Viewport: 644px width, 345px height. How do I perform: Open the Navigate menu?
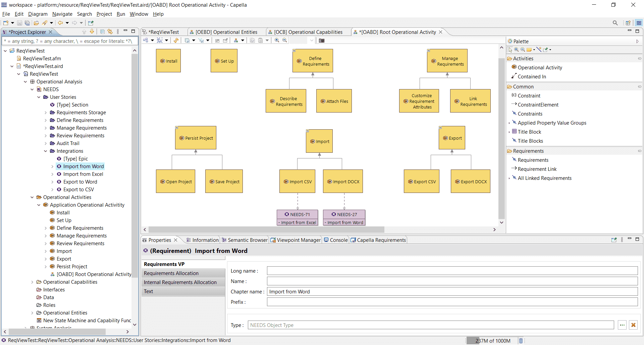point(62,14)
